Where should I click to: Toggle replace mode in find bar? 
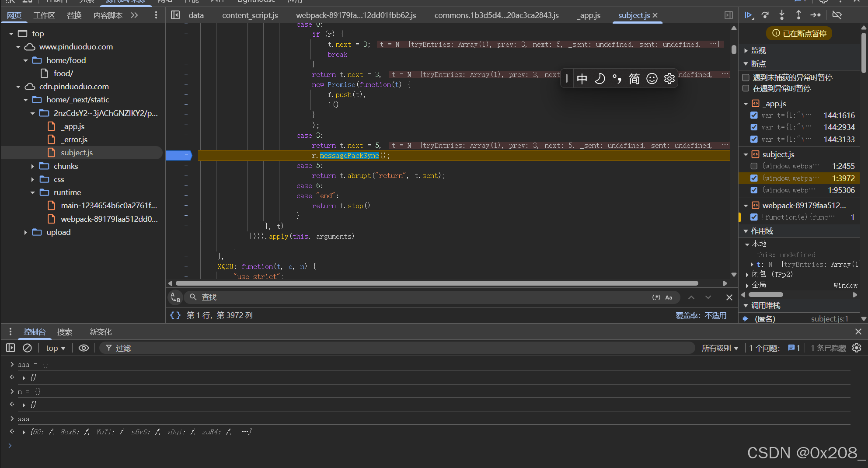click(175, 297)
